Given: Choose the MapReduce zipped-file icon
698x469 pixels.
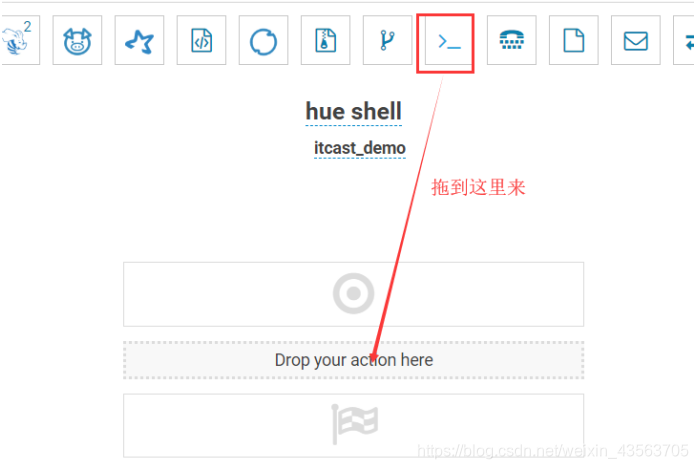Looking at the screenshot, I should (x=325, y=40).
